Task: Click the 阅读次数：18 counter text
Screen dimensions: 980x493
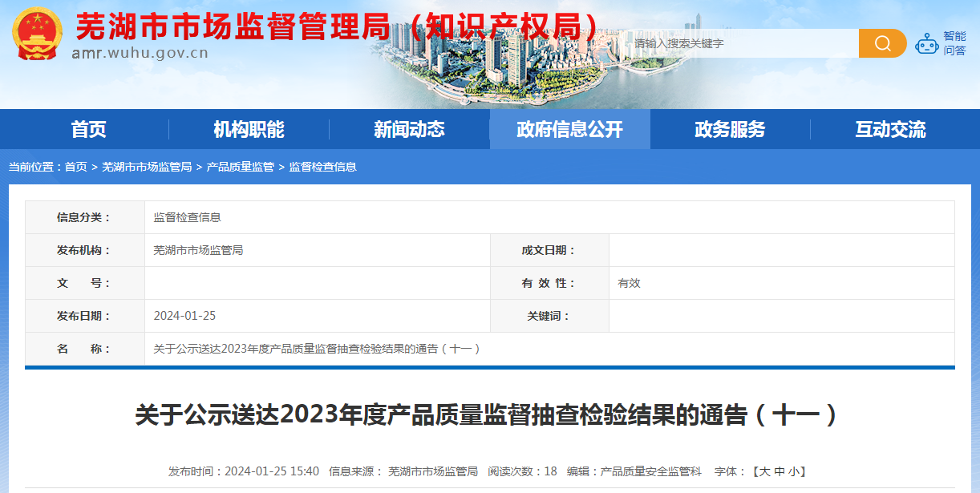Action: point(522,471)
